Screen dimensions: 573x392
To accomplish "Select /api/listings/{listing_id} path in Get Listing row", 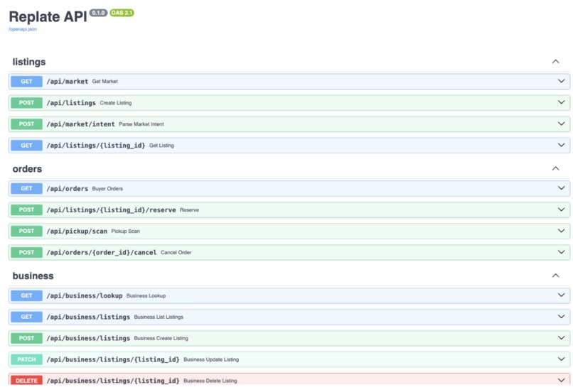I will 96,146.
